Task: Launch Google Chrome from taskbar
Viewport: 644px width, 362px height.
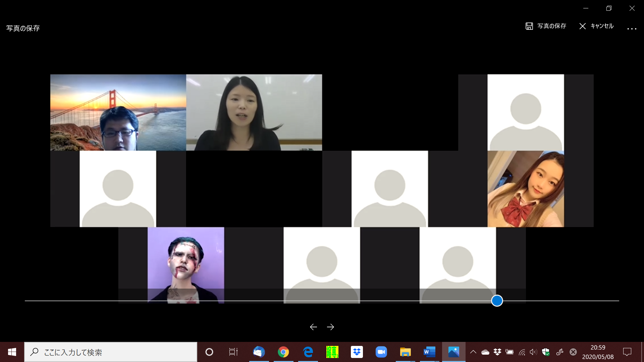Action: [283, 352]
